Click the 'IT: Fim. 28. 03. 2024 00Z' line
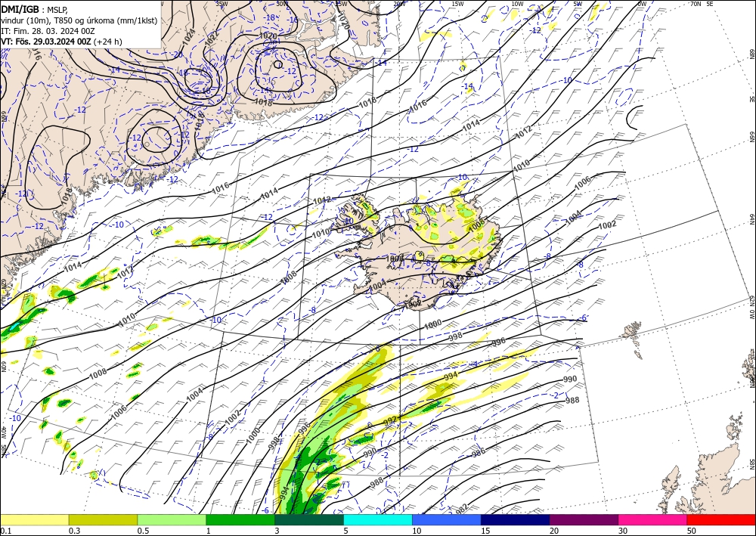This screenshot has width=756, height=536. [48, 31]
